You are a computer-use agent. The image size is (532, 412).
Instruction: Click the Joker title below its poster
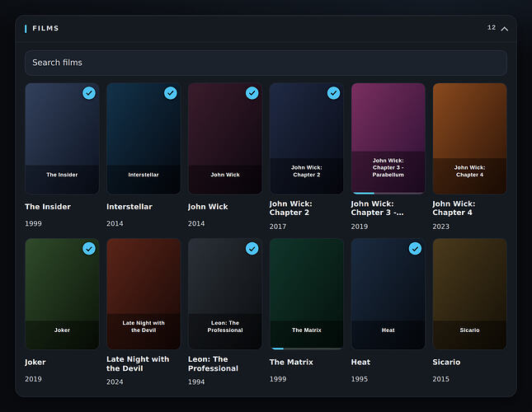coord(35,363)
